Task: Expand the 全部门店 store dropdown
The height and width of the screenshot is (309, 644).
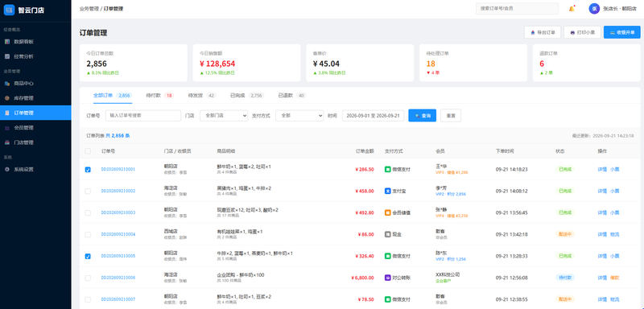Action: tap(224, 116)
